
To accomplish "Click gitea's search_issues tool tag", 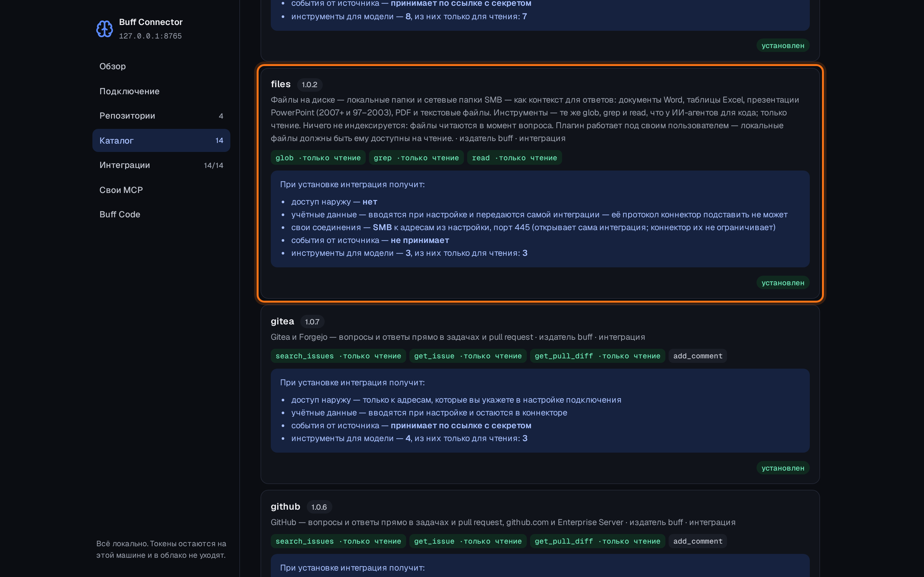I will 338,356.
